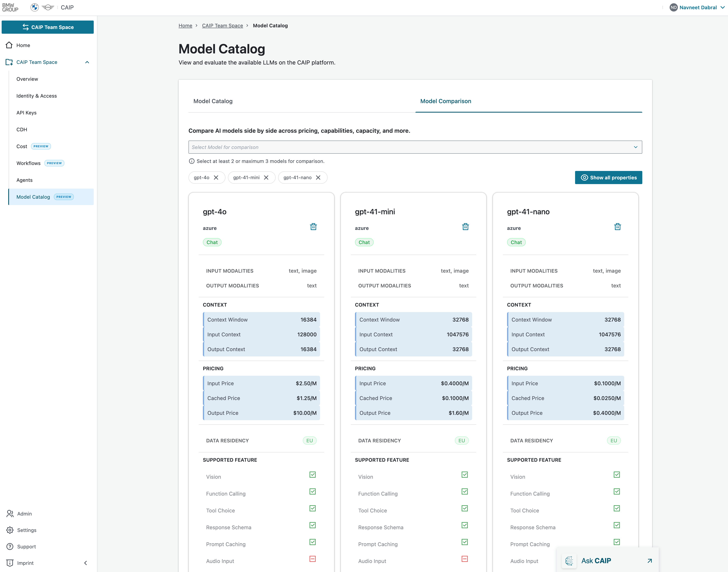Click the BMW Group wordmark logo

10,7
